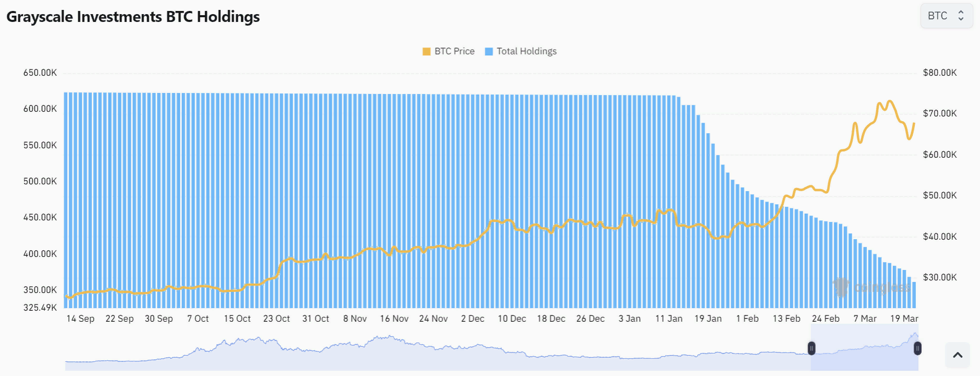Select the 19 Jan date on x-axis
This screenshot has width=980, height=376.
[x=708, y=319]
